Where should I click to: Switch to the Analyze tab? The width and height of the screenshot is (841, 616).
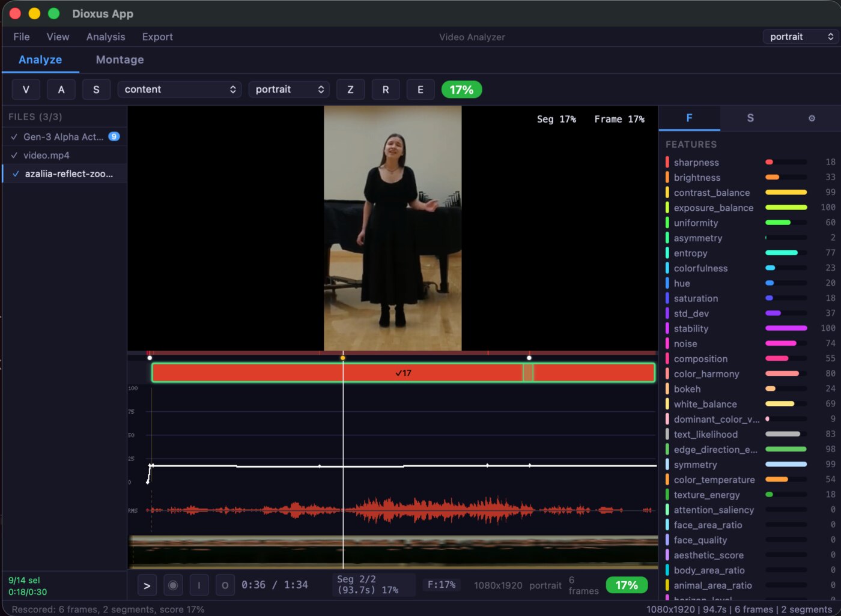(40, 59)
